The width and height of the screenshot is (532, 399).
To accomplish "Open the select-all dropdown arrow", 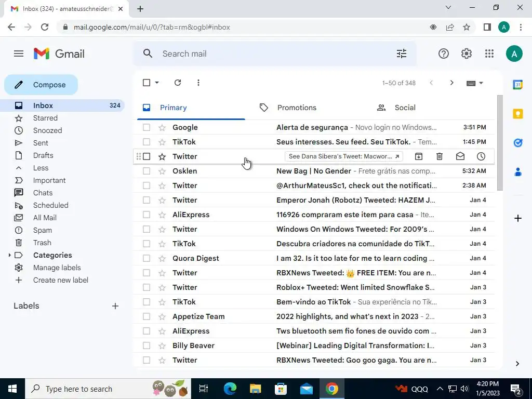I will 157,83.
